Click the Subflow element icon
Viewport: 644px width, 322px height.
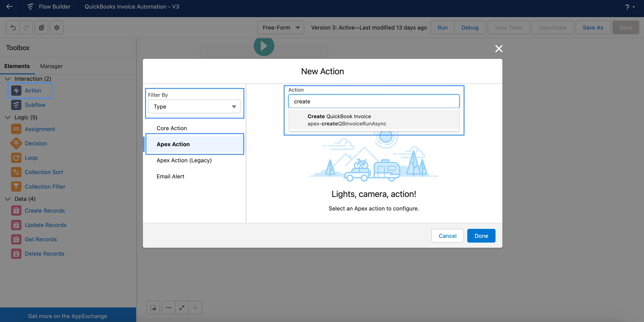click(x=16, y=105)
